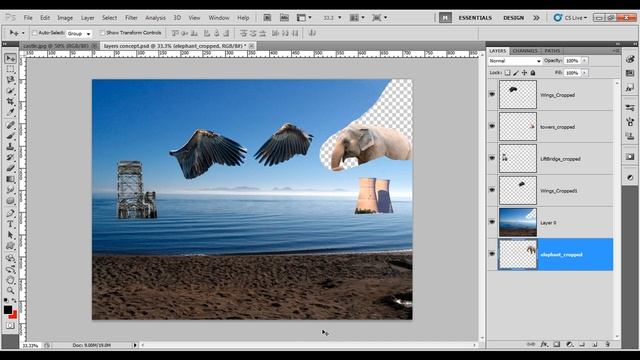Select the History Brush tool
This screenshot has width=640, height=360.
point(10,157)
